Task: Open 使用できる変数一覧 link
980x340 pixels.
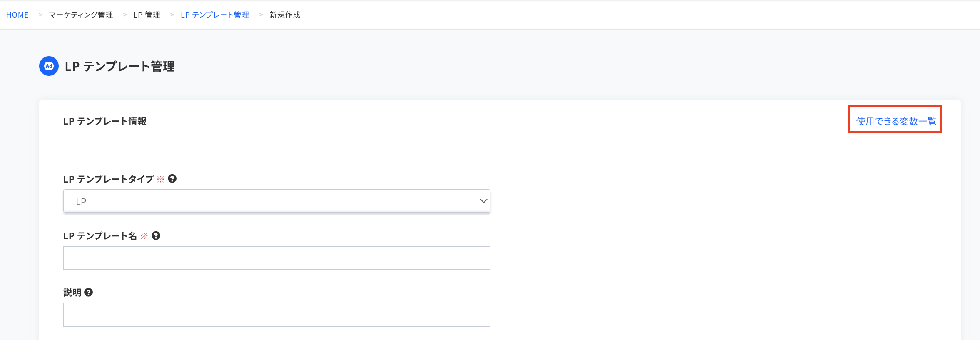Action: click(896, 121)
